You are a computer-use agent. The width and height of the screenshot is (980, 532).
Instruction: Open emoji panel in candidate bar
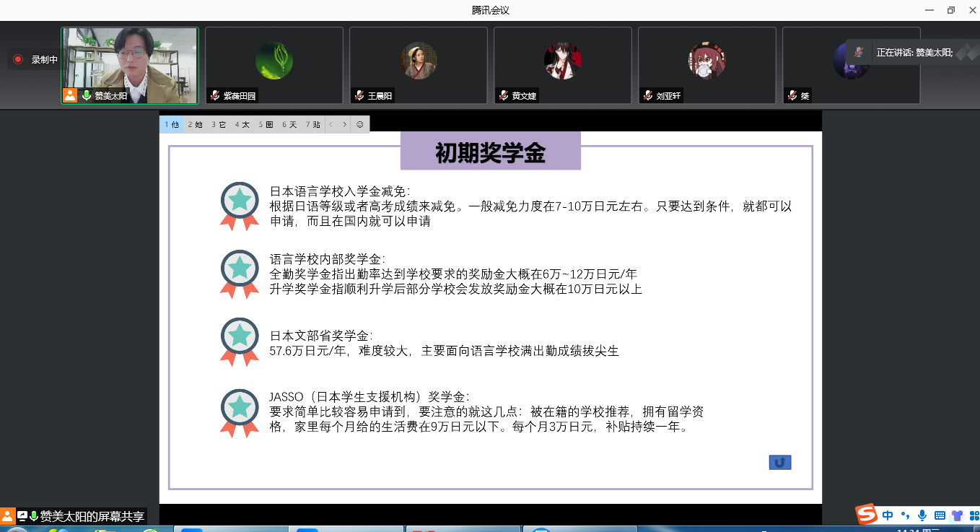360,124
